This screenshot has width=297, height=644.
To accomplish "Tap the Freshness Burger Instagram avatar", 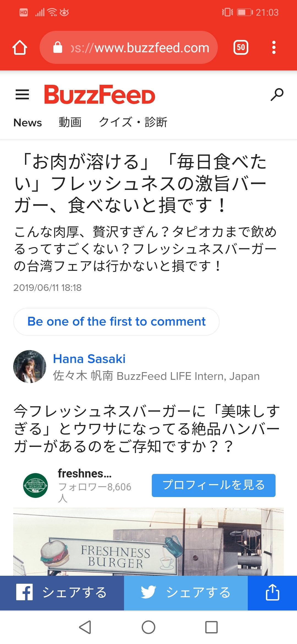I will coord(35,485).
